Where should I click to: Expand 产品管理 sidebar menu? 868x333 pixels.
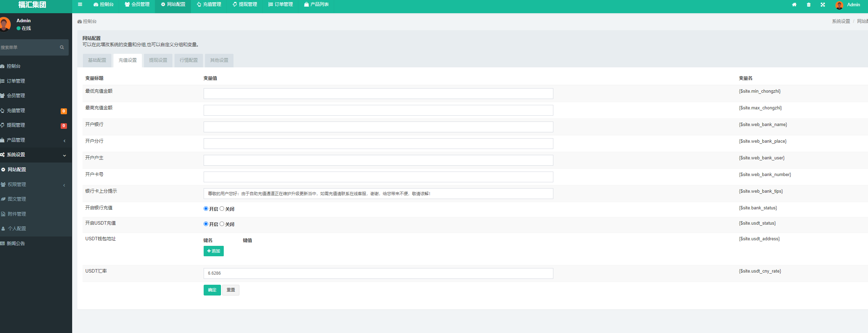[x=35, y=140]
